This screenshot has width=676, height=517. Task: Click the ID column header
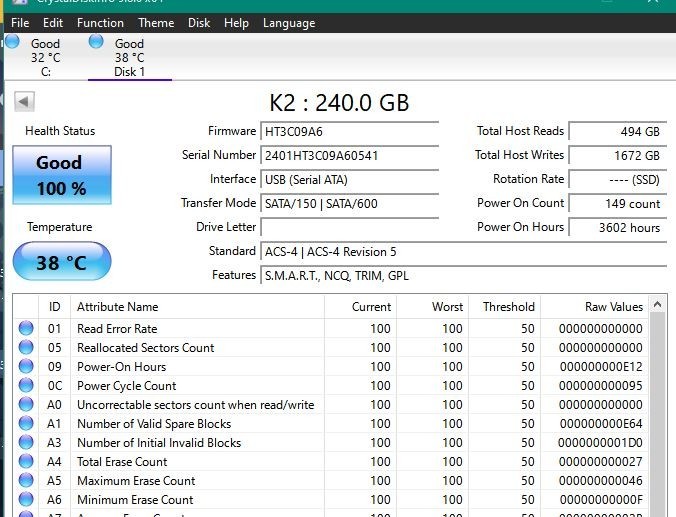click(x=55, y=307)
